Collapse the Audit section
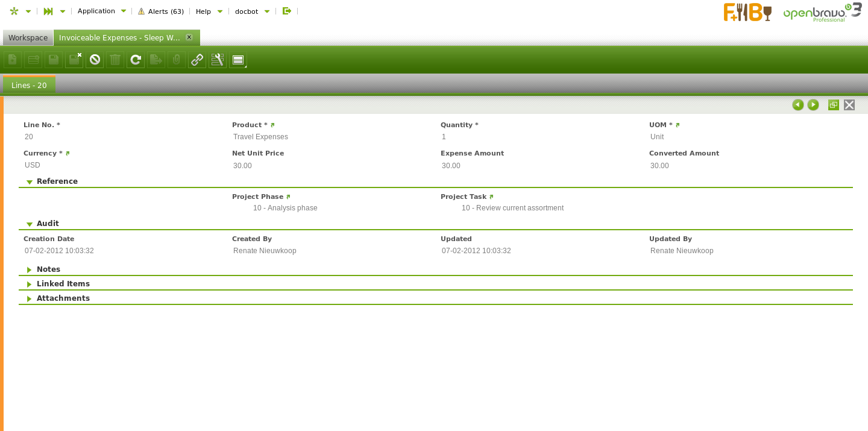The width and height of the screenshot is (868, 431). 30,224
